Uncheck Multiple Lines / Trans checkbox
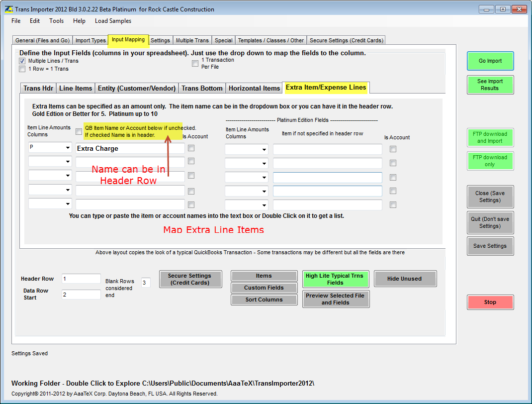532x404 pixels. (22, 61)
